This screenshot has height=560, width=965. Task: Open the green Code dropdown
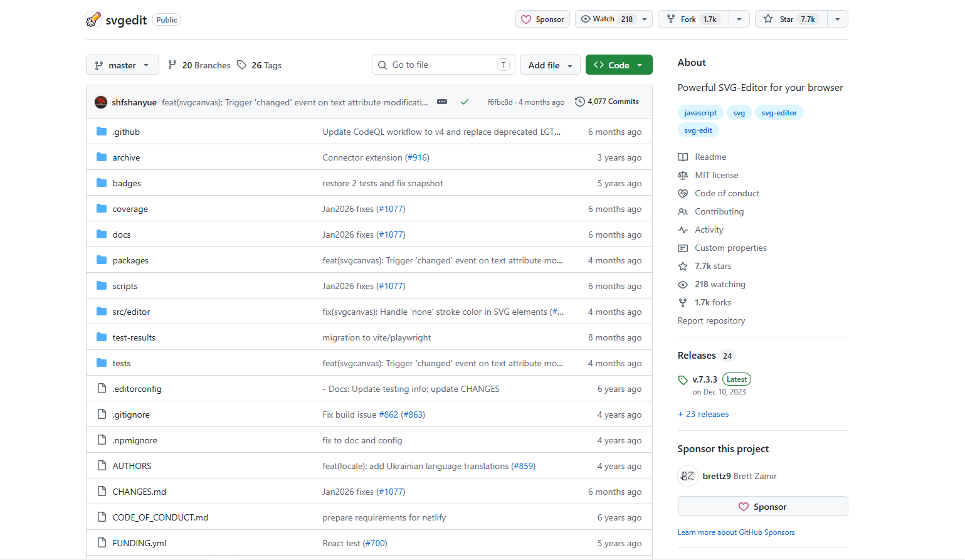click(619, 65)
